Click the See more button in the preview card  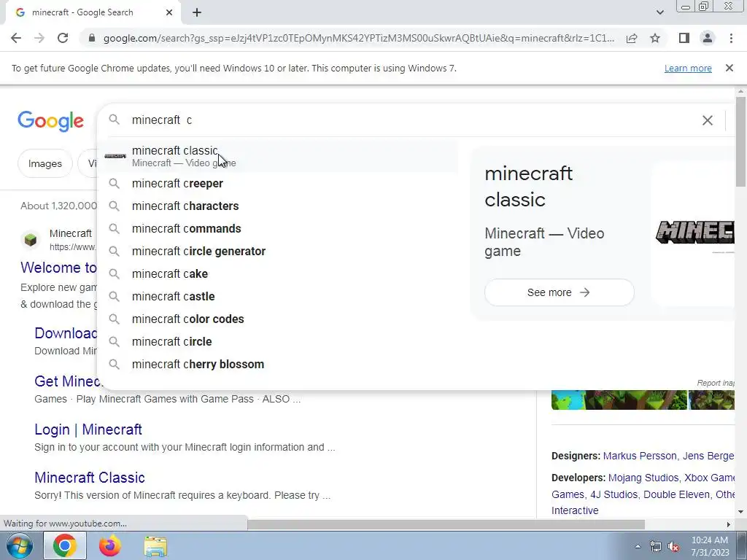[559, 292]
